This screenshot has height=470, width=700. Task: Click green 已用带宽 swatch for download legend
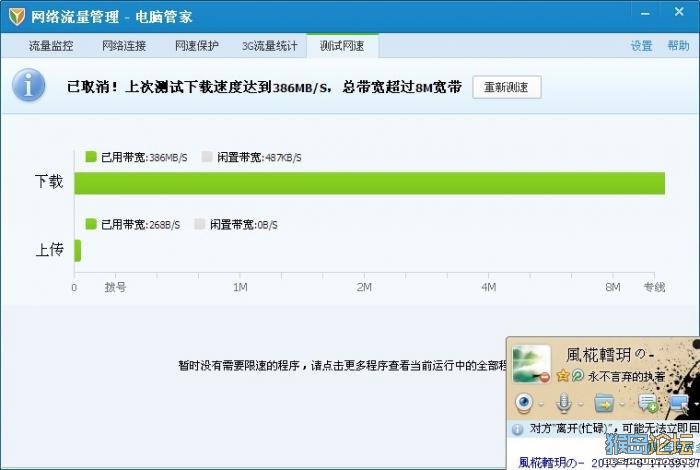pos(91,157)
